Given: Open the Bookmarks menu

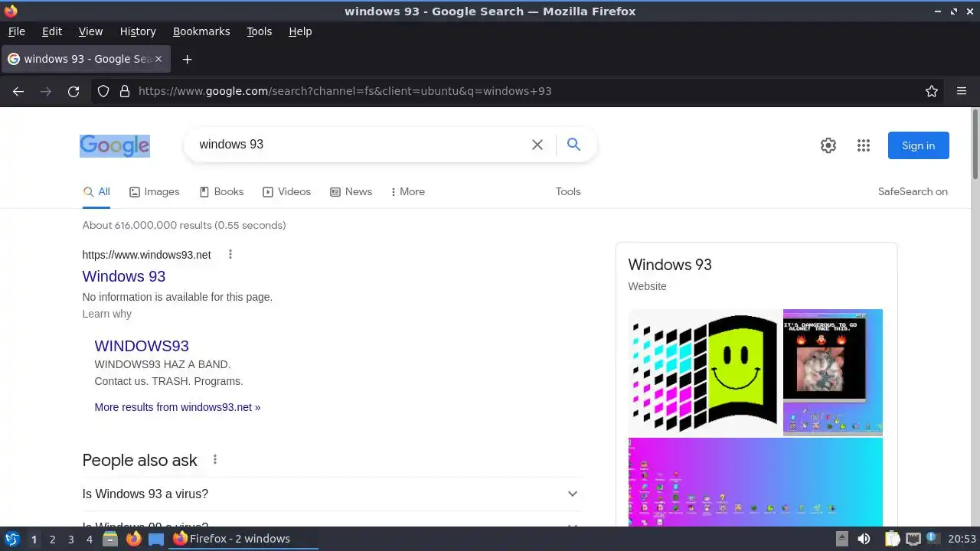Looking at the screenshot, I should tap(201, 31).
